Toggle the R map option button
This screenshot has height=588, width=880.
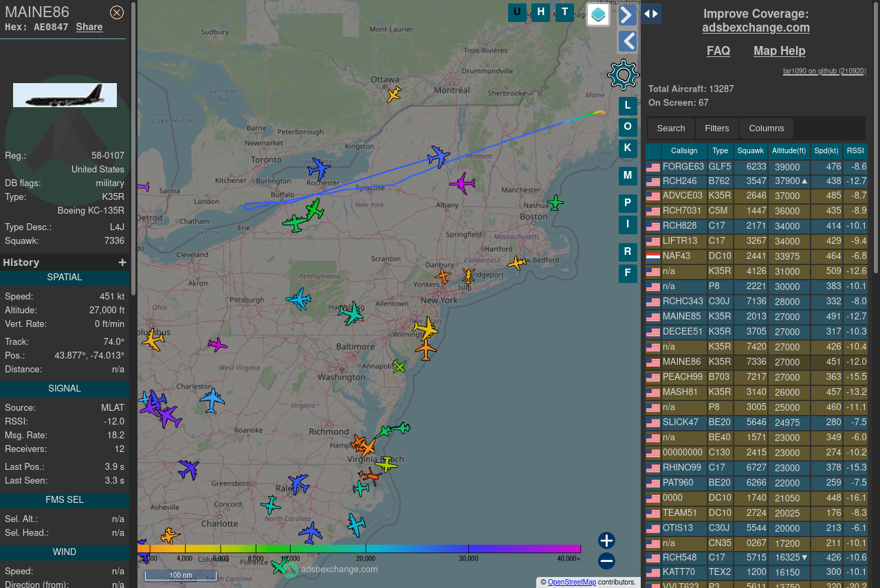pos(628,252)
